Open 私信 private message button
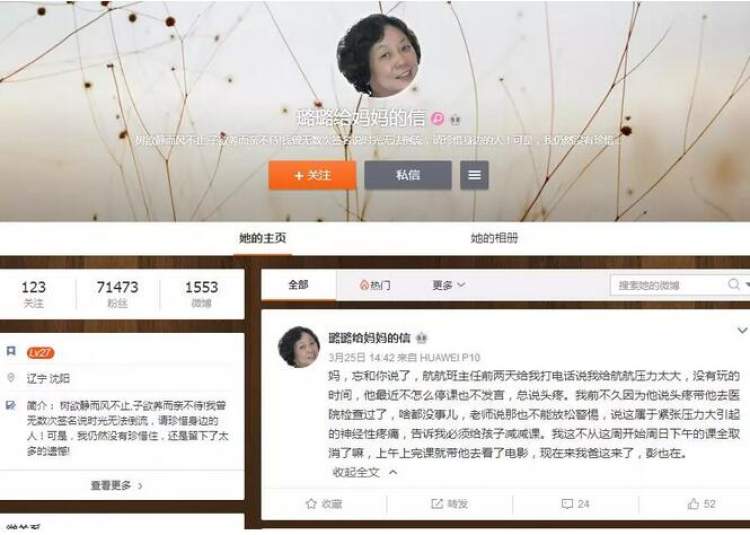 coord(408,175)
